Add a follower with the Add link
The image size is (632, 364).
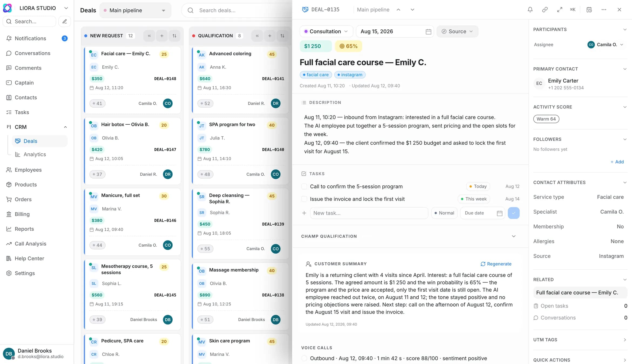click(617, 162)
